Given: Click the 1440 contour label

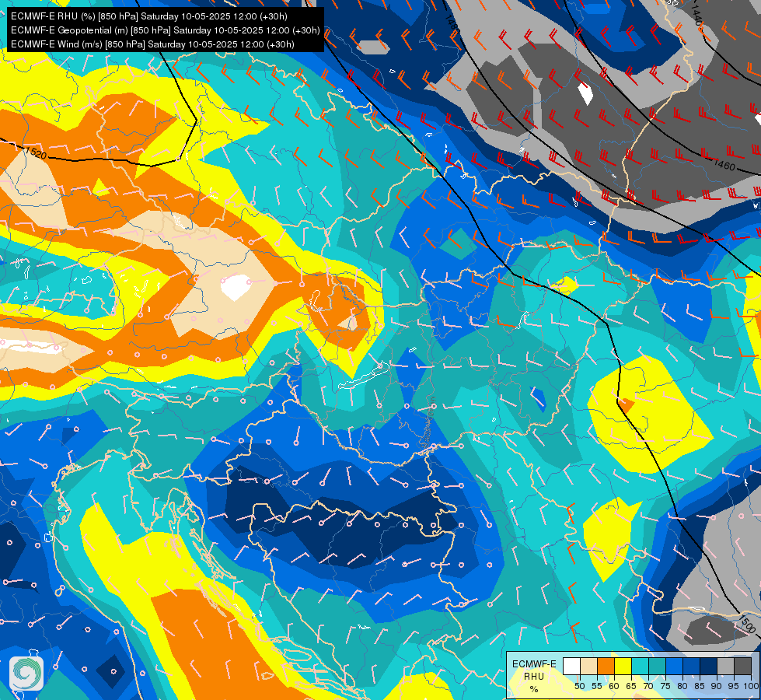Looking at the screenshot, I should pyautogui.click(x=696, y=16).
